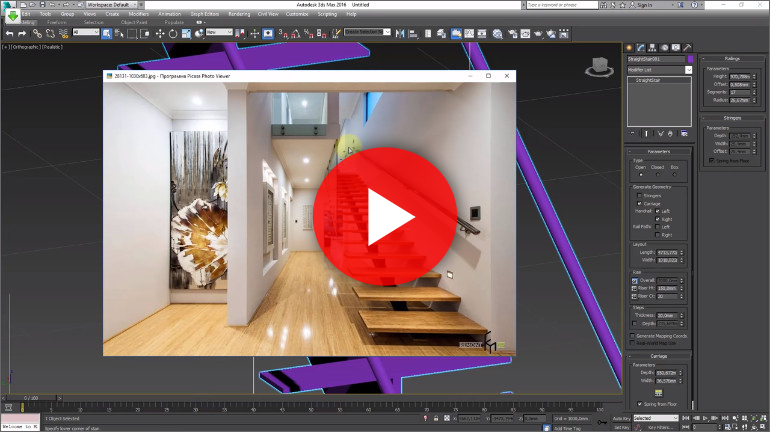Click the Auto Key button

pyautogui.click(x=621, y=418)
